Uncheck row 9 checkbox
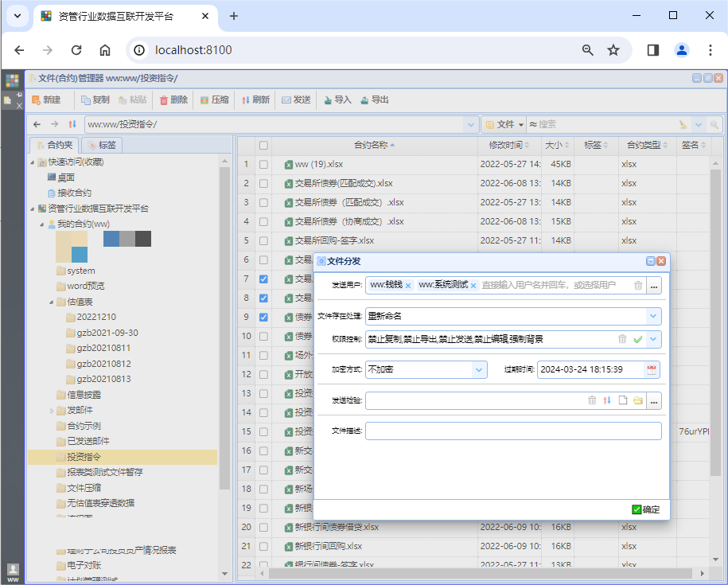The image size is (728, 585). 263,317
